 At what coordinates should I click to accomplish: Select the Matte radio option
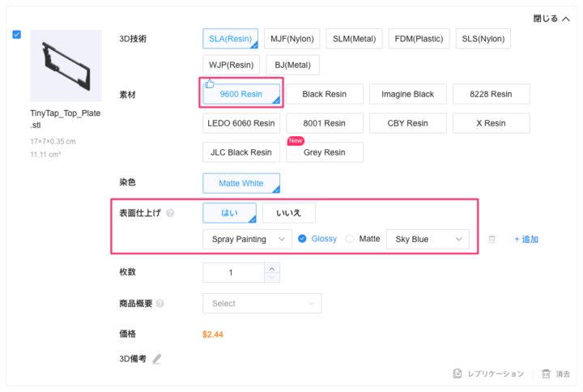(350, 239)
